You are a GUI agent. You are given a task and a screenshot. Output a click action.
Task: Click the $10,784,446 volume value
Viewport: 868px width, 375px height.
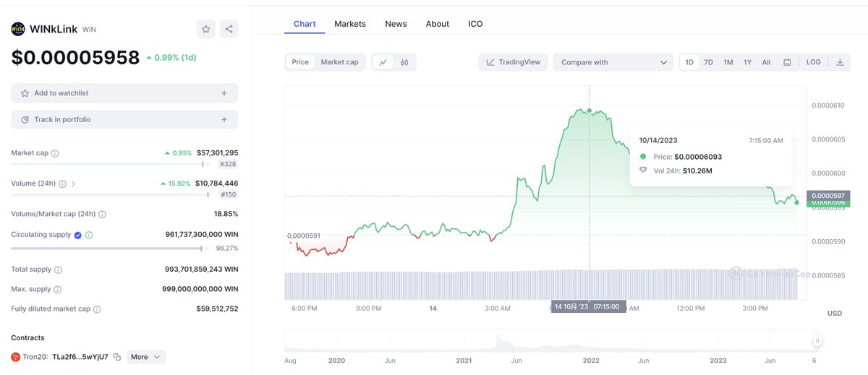pyautogui.click(x=217, y=184)
